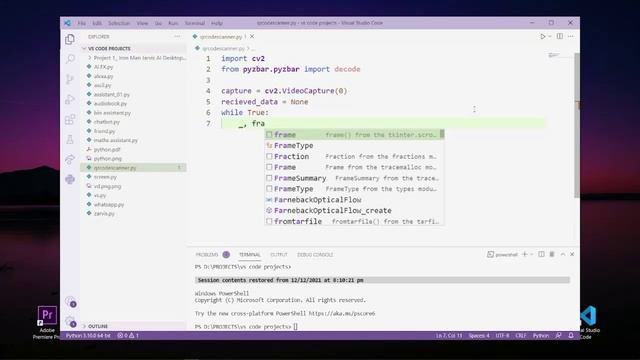Open Adobe Premiere Pro desktop shortcut
Screen dimensions: 640x360
[47, 322]
